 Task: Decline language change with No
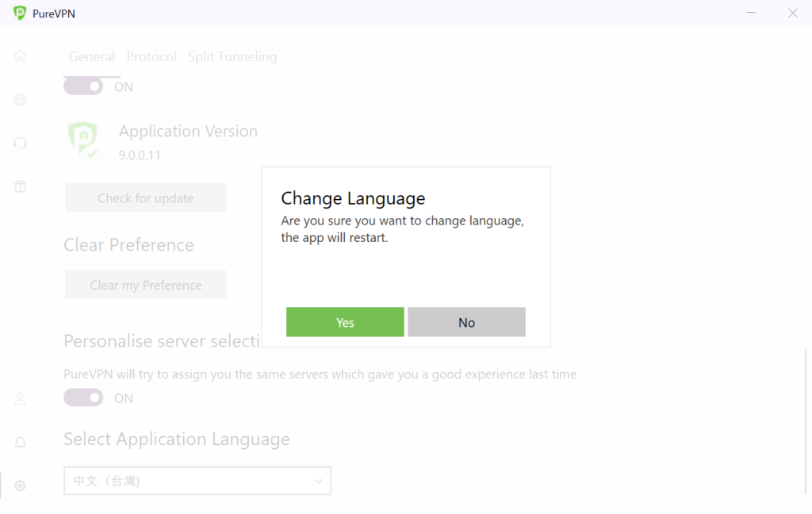pyautogui.click(x=466, y=322)
